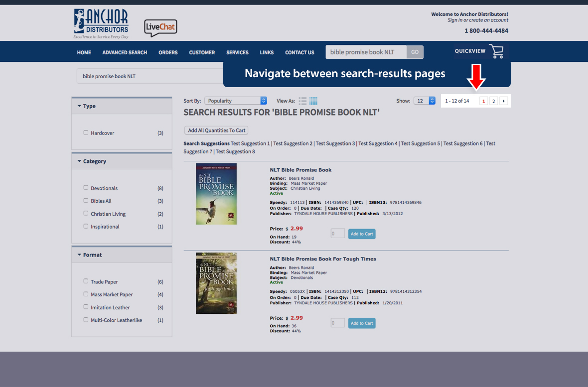Add NLT Bible Promise Book to cart

tap(362, 234)
